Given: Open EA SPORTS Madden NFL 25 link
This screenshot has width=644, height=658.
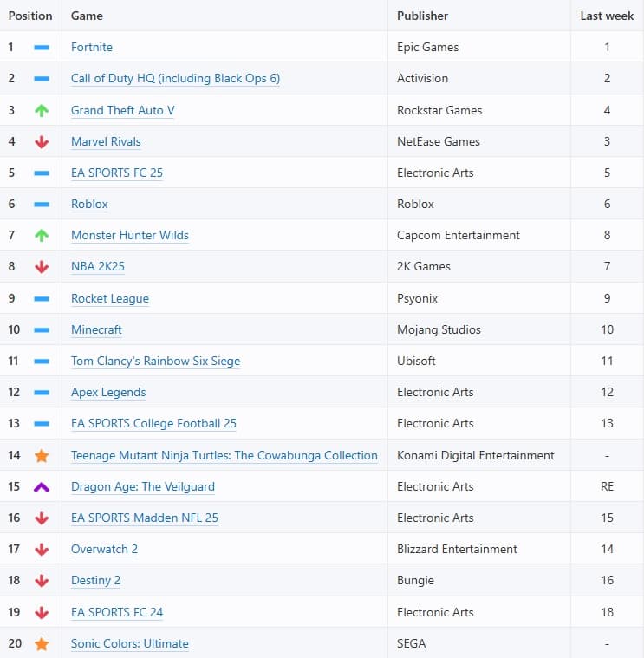Looking at the screenshot, I should tap(145, 518).
